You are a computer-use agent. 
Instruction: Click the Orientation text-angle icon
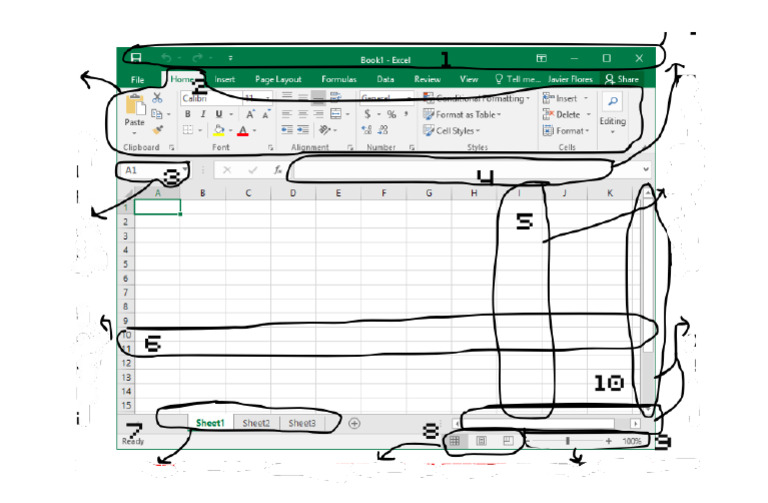[324, 130]
